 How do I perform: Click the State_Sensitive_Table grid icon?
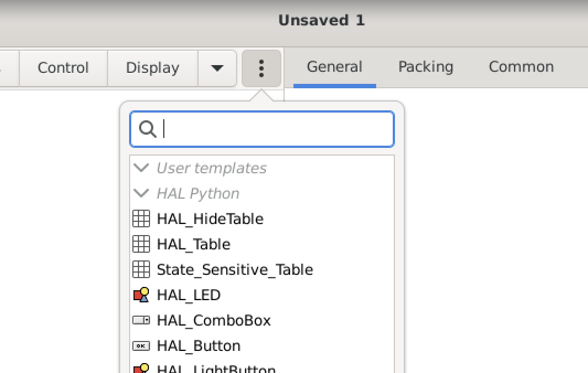tap(141, 269)
